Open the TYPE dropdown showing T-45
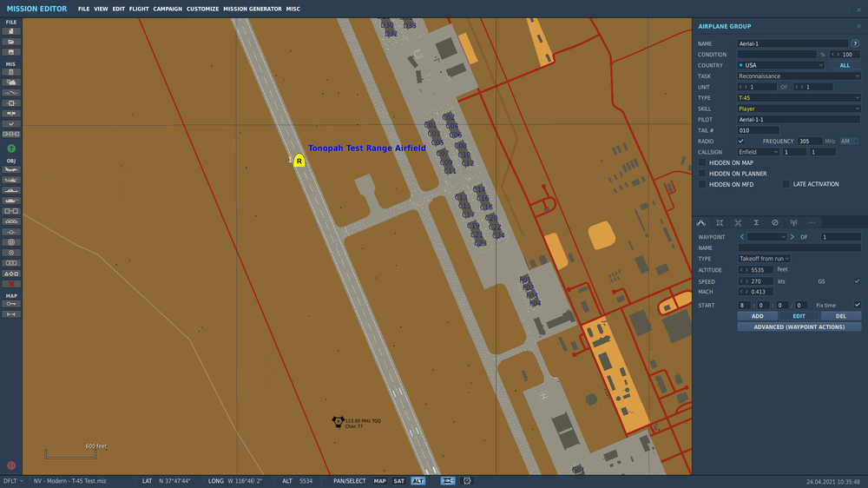Screen dimensions: 868x488 tap(799, 98)
